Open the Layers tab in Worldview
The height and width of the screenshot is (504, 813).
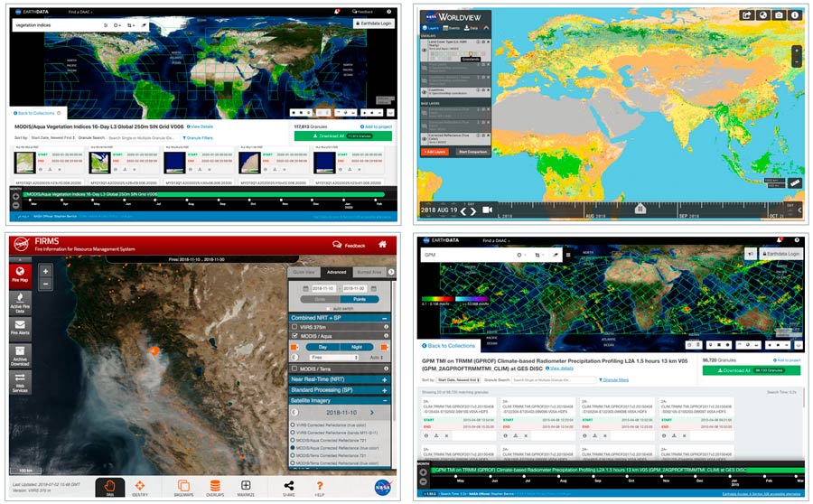click(x=430, y=28)
